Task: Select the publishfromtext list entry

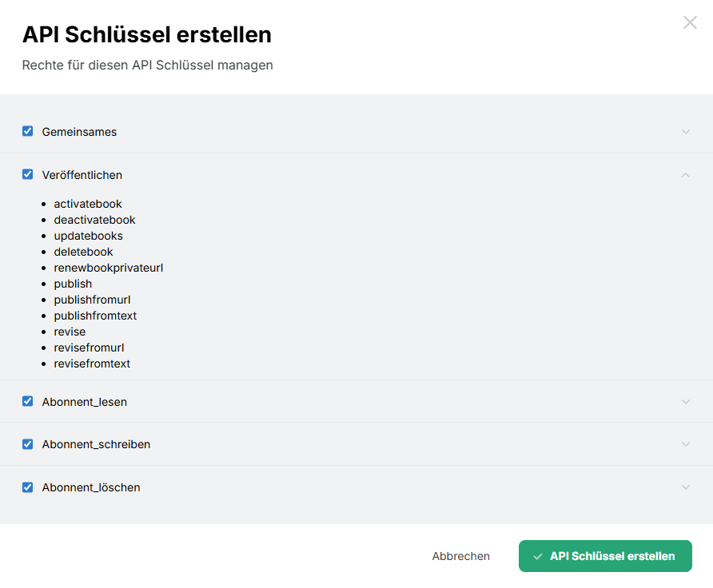Action: pyautogui.click(x=95, y=316)
